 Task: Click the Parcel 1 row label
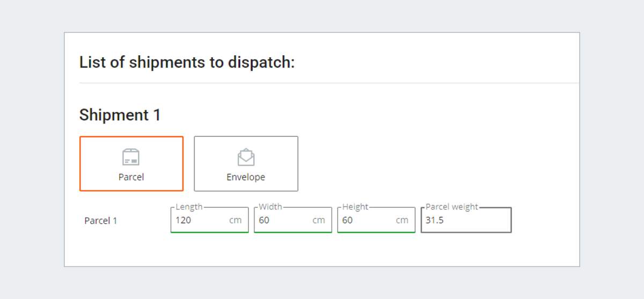click(x=101, y=221)
